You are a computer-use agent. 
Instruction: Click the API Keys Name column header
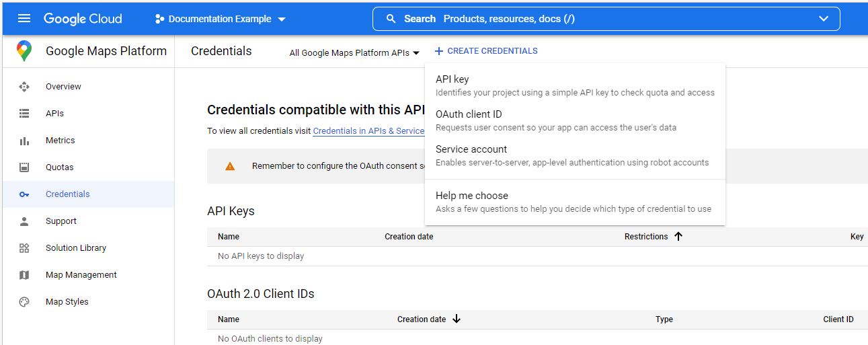click(229, 237)
